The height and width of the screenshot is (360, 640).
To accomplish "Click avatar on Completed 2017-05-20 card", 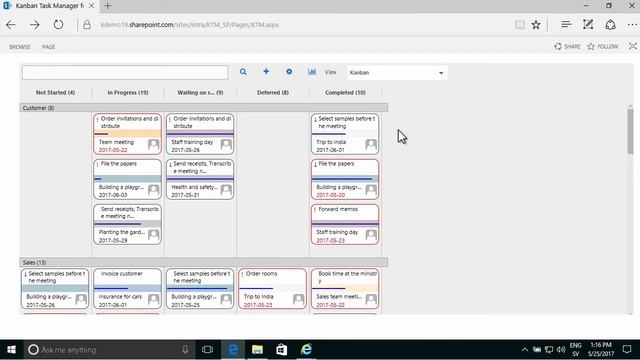I will pos(371,190).
